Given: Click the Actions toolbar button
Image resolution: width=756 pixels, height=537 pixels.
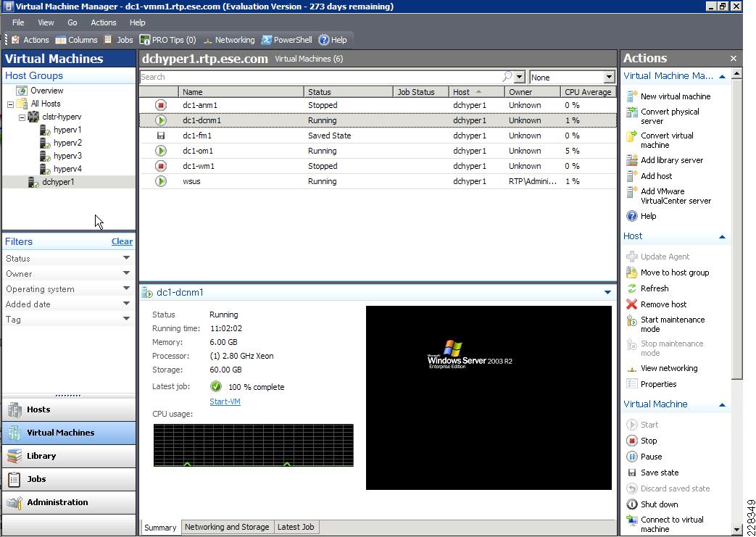Looking at the screenshot, I should click(30, 40).
